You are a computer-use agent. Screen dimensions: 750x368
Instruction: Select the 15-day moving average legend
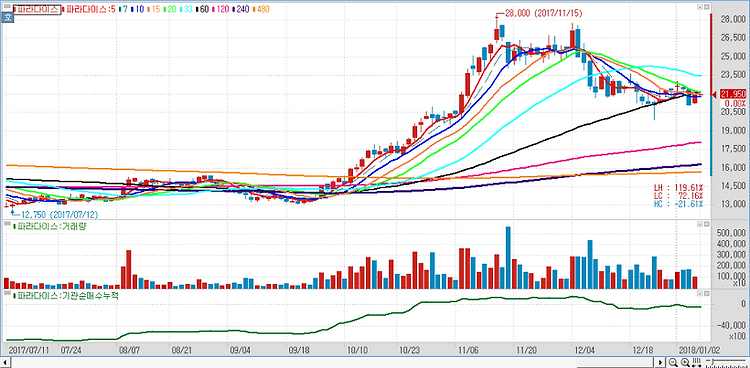154,9
